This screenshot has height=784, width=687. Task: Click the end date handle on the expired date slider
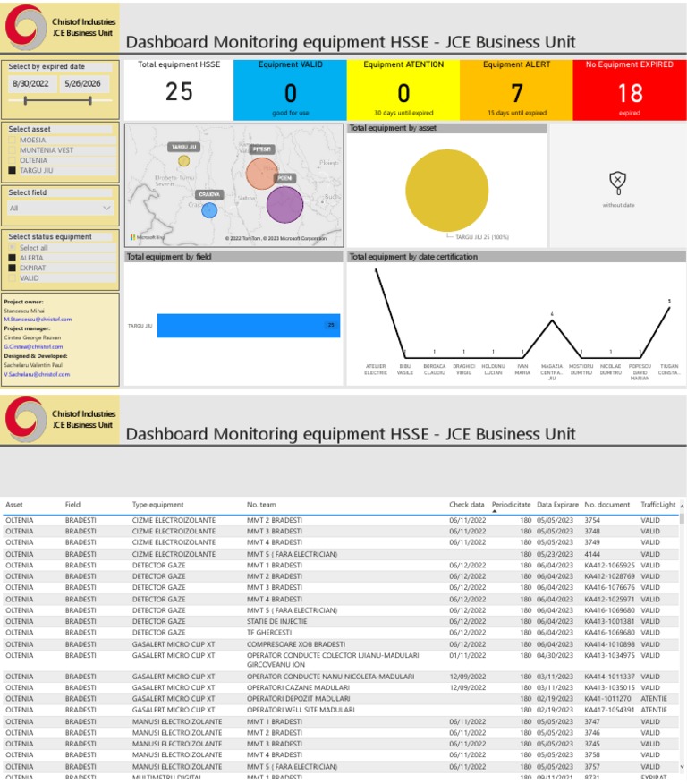[90, 101]
